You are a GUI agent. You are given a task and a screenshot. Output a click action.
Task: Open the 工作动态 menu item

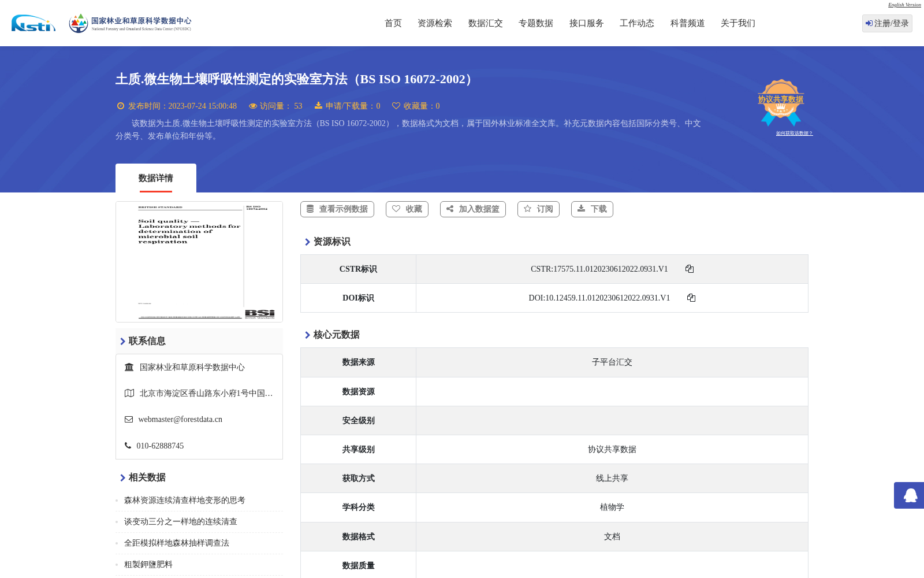pos(637,23)
